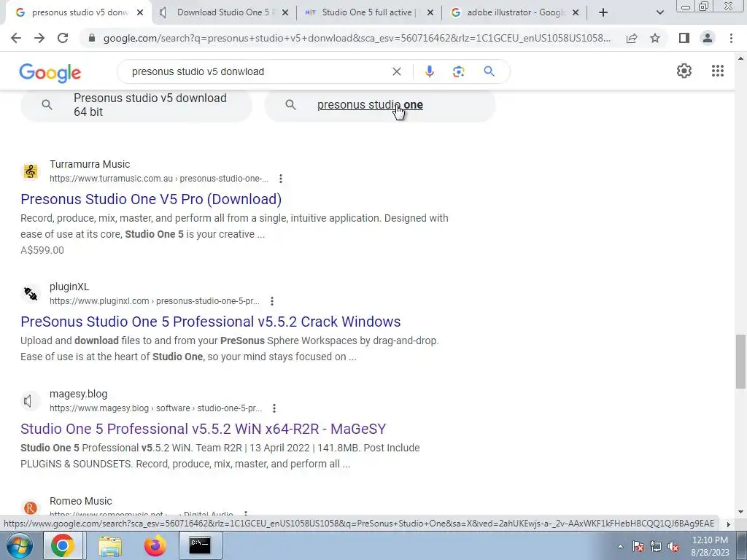Bookmark this page with star icon
This screenshot has height=560, width=747.
[x=655, y=38]
